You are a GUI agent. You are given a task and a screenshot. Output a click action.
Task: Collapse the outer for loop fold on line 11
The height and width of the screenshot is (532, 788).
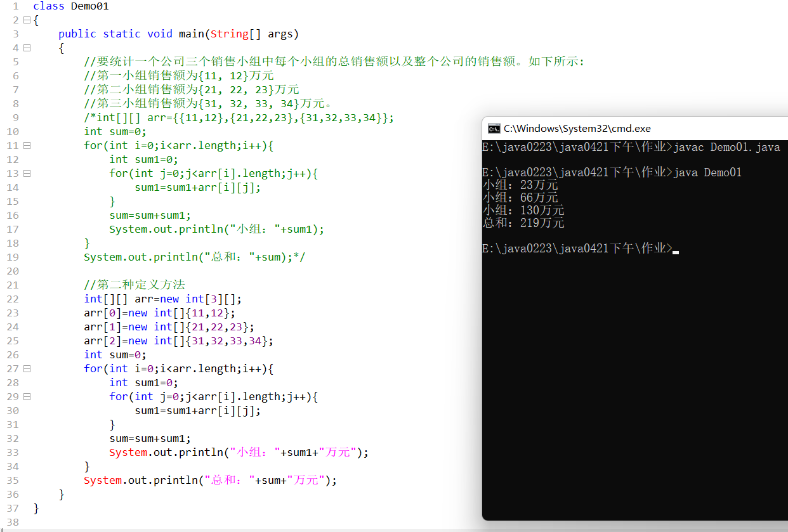pos(27,146)
